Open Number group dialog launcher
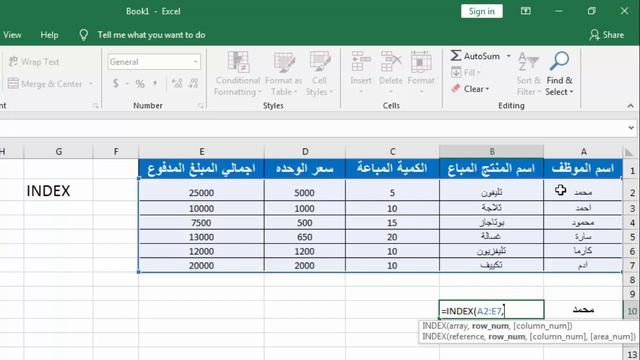The width and height of the screenshot is (640, 360). pyautogui.click(x=200, y=106)
